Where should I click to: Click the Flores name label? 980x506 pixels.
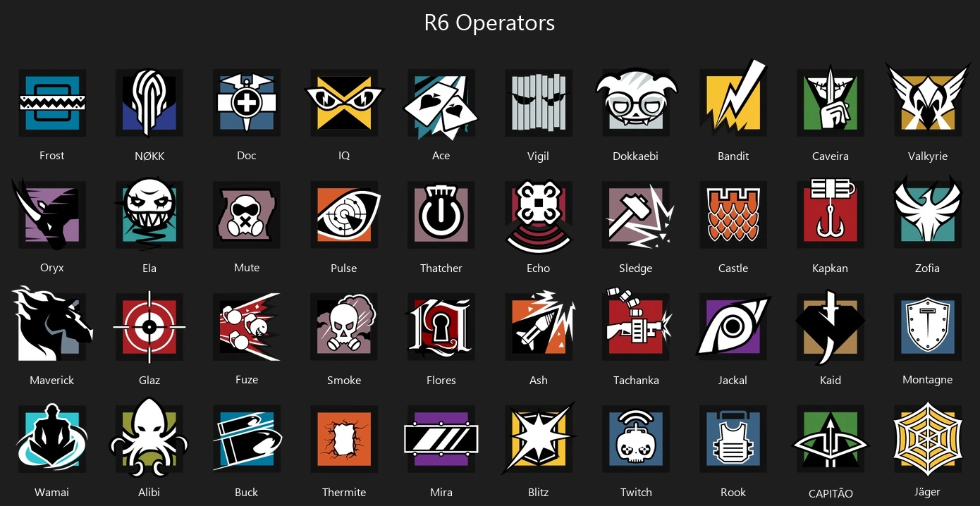441,380
